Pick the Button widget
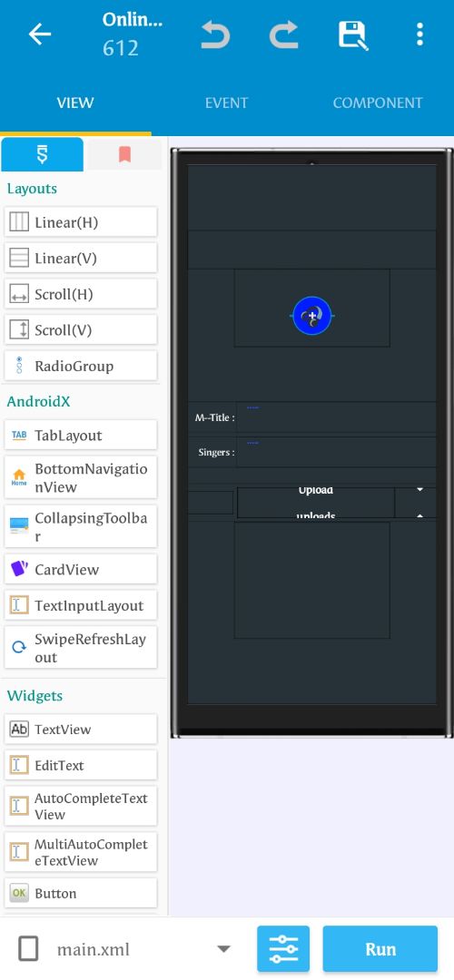The width and height of the screenshot is (454, 980). [x=81, y=893]
